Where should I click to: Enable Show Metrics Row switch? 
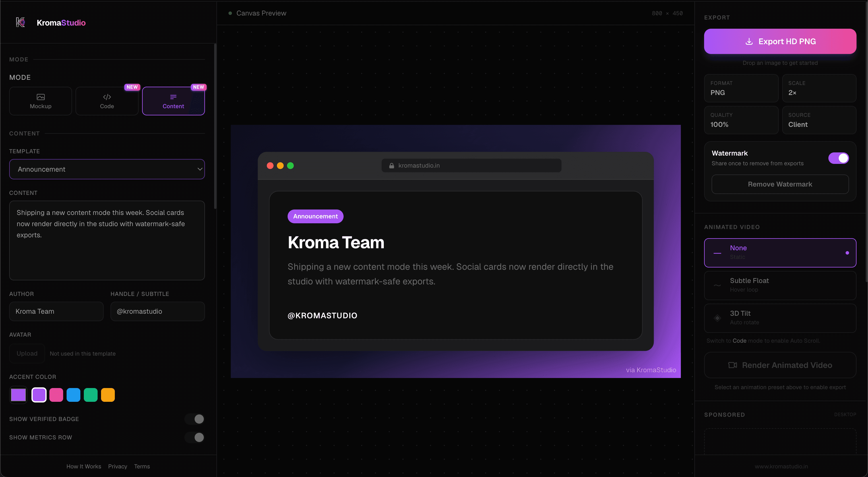194,437
